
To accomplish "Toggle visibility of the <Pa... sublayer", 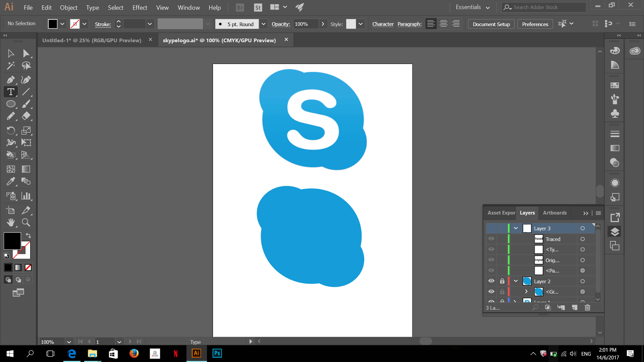I will tap(491, 271).
